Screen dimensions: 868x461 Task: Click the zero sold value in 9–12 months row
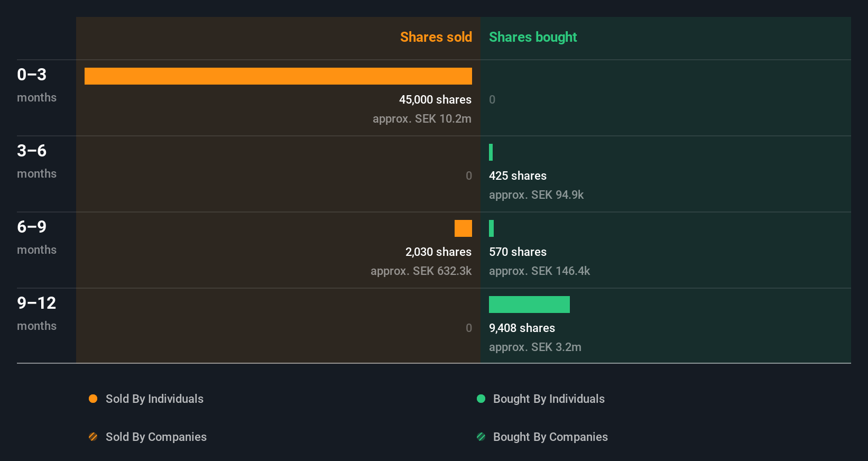(469, 328)
